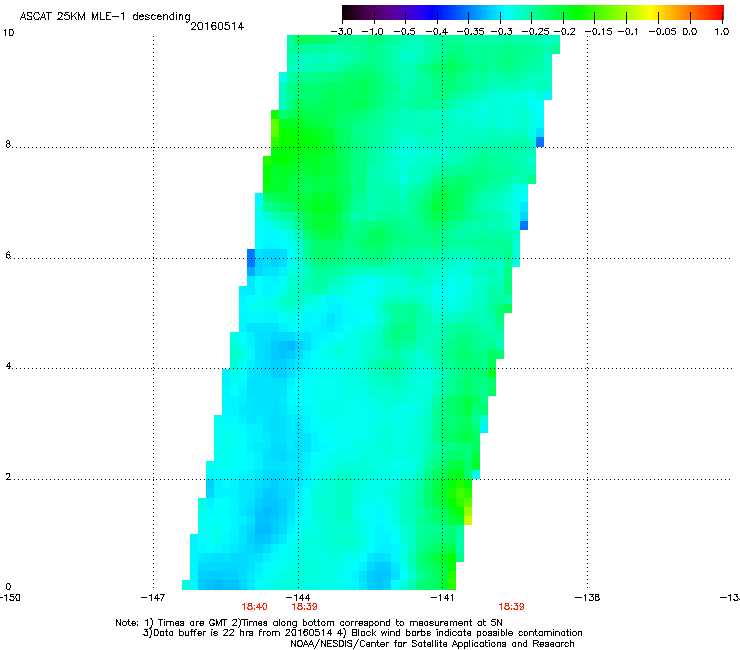Click longitude axis label -144

point(298,598)
